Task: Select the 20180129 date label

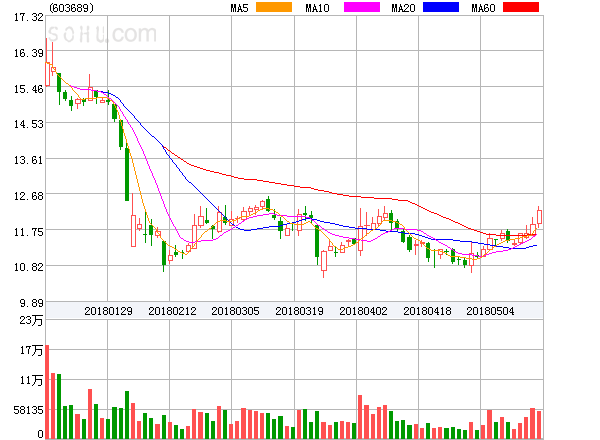Action: pyautogui.click(x=108, y=311)
